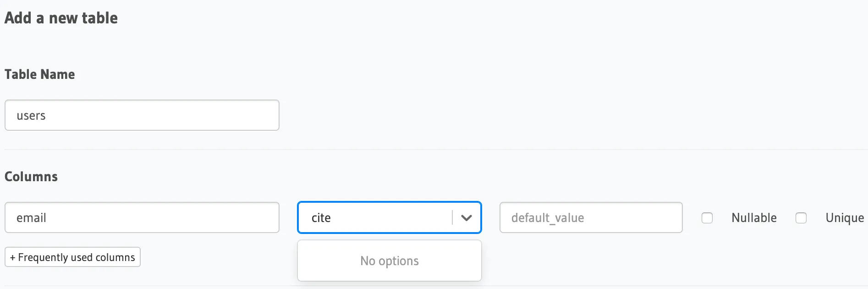Viewport: 868px width, 289px height.
Task: Click the word 'email' in column field
Action: [x=31, y=218]
